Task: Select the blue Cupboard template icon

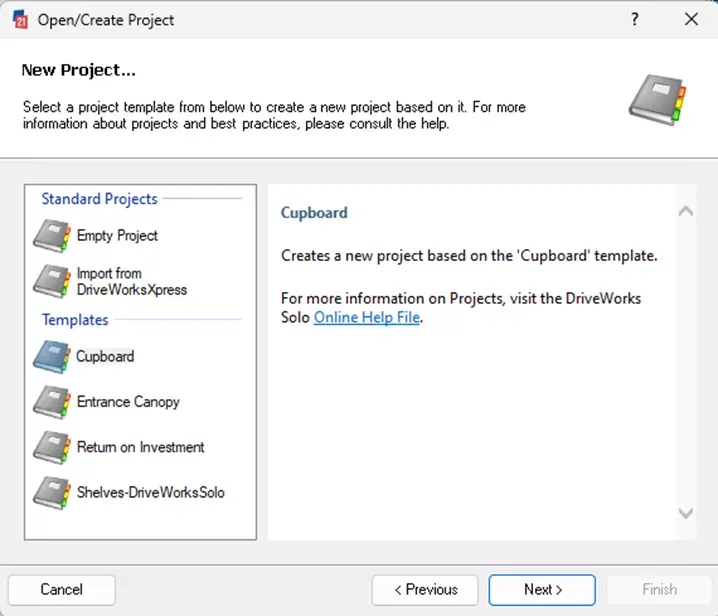Action: tap(52, 357)
